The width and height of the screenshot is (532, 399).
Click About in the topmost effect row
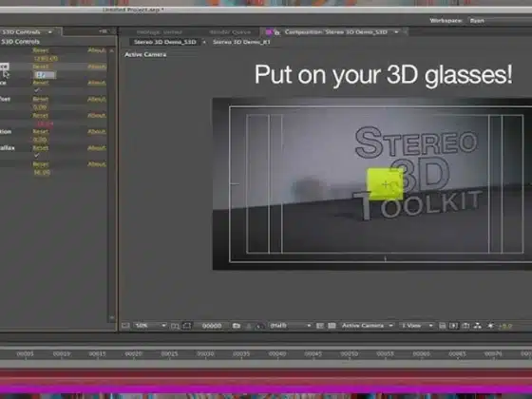pyautogui.click(x=97, y=50)
